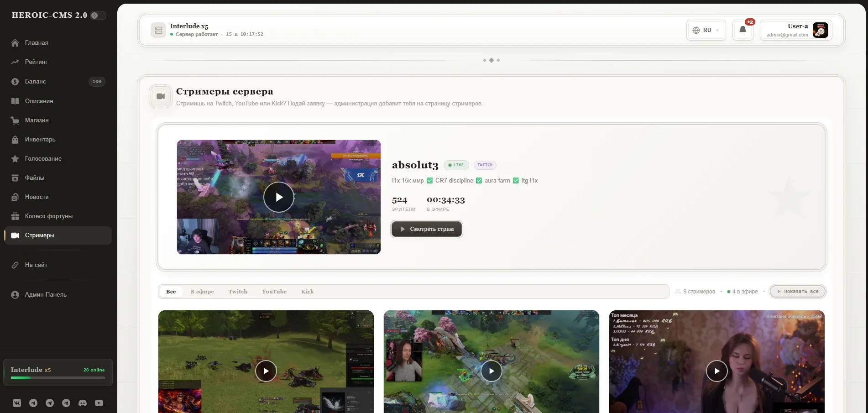Expand the User-2 account menu
868x413 pixels.
coord(796,30)
